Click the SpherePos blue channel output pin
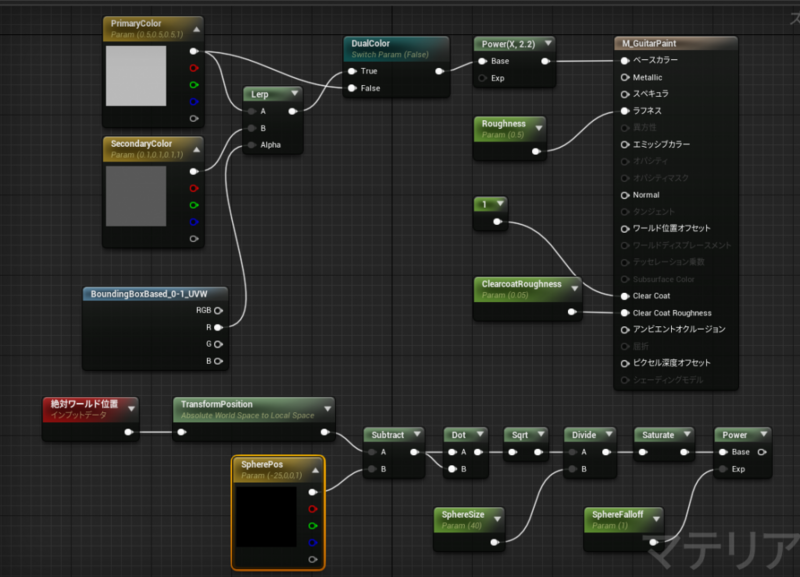The width and height of the screenshot is (800, 577). pos(313,542)
